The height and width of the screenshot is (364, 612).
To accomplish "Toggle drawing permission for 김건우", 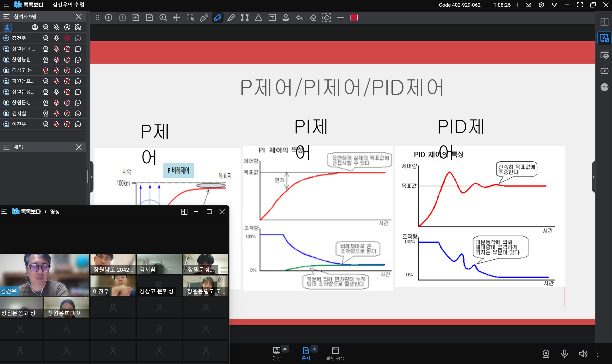I will tap(67, 38).
